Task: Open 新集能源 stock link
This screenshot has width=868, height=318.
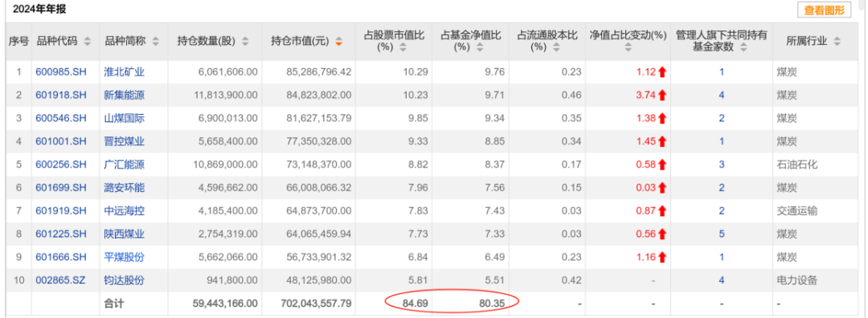Action: (x=124, y=95)
